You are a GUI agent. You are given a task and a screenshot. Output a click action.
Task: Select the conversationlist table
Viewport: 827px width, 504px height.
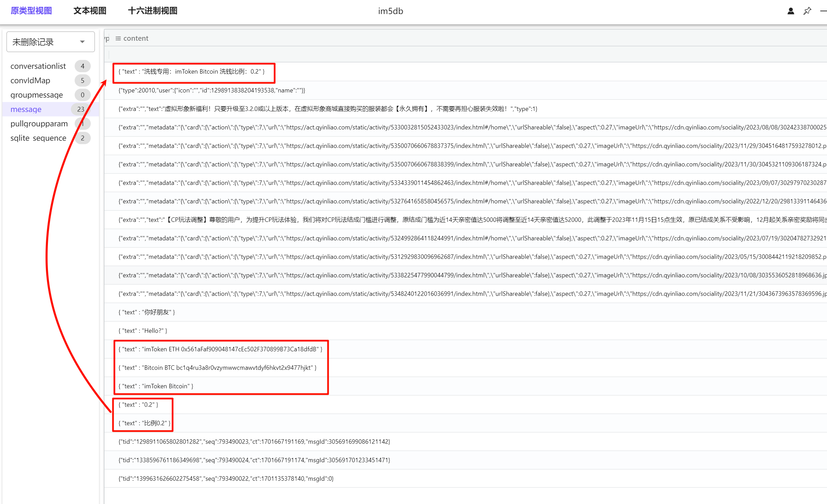click(x=38, y=66)
